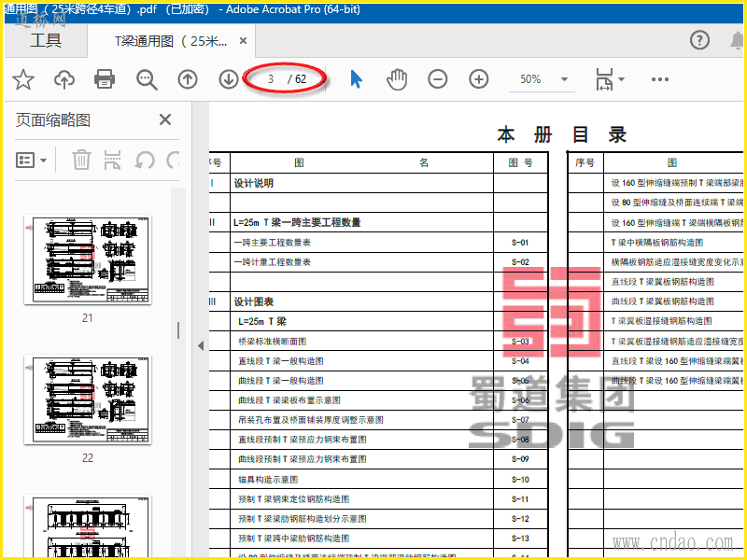Screen dimensions: 747x560
Task: Click the page break scissors icon
Action: pyautogui.click(x=112, y=160)
